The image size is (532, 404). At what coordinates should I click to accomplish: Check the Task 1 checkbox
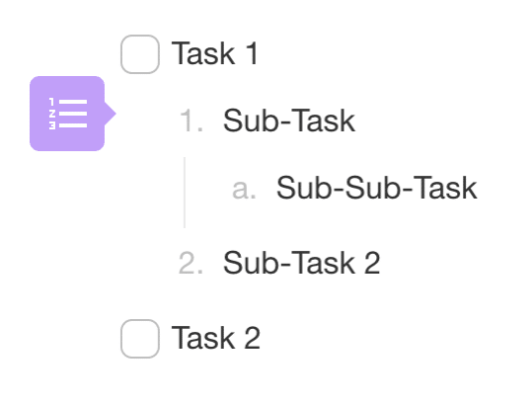point(140,54)
